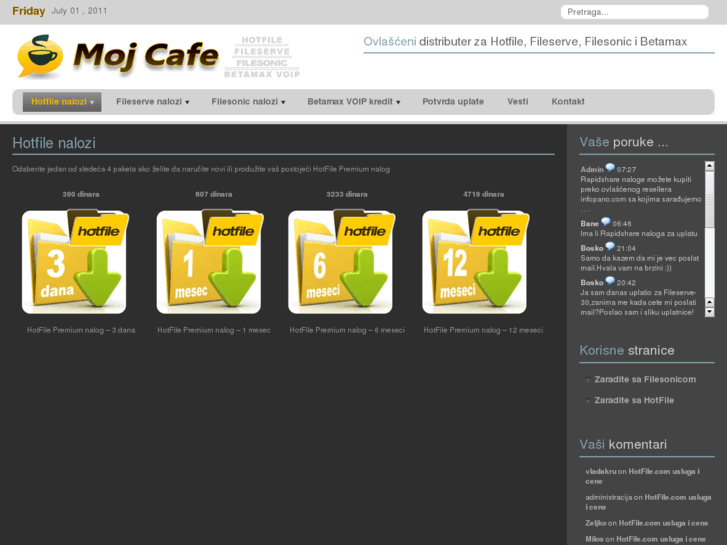Open the Hotfile 3 dana package icon

tap(75, 262)
